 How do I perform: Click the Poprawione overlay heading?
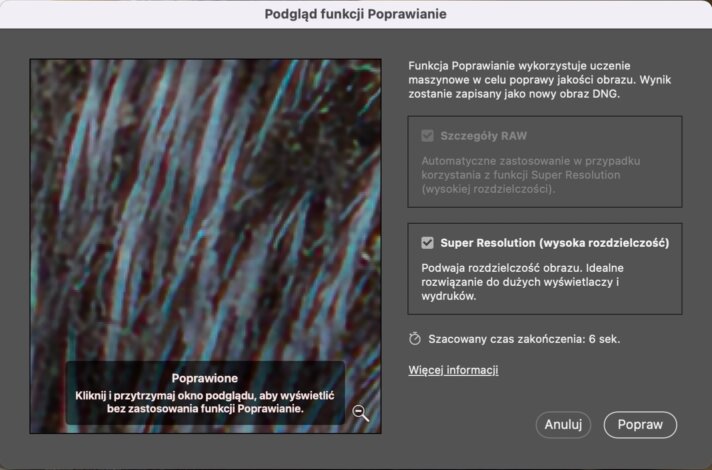[204, 379]
